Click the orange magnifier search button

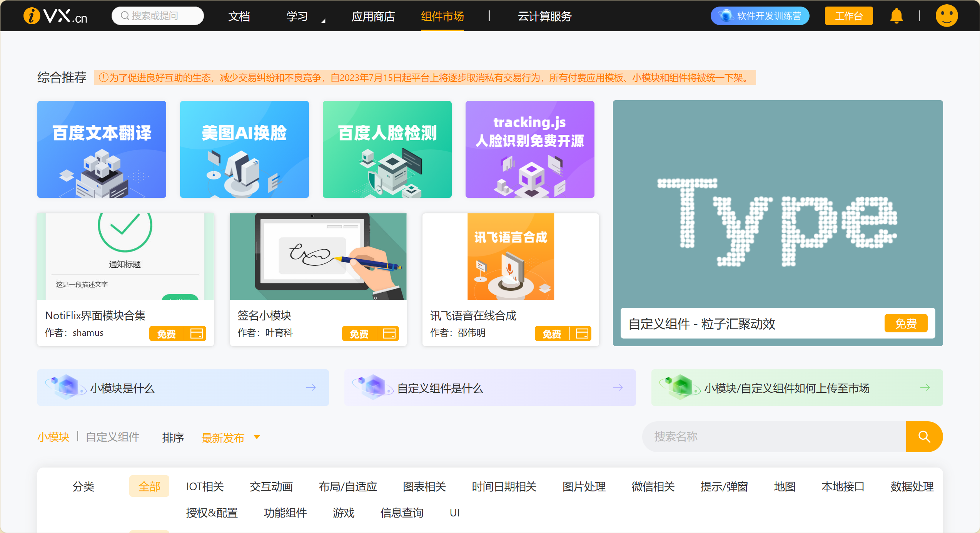[x=924, y=437]
